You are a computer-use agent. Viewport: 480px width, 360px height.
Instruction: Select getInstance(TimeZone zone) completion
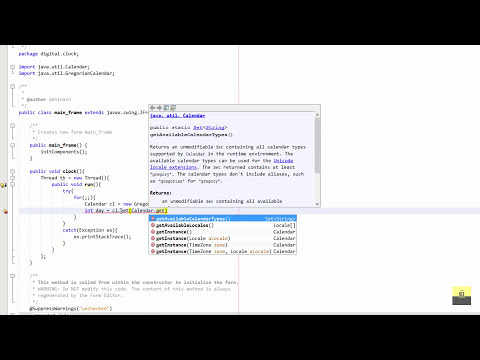(x=223, y=245)
